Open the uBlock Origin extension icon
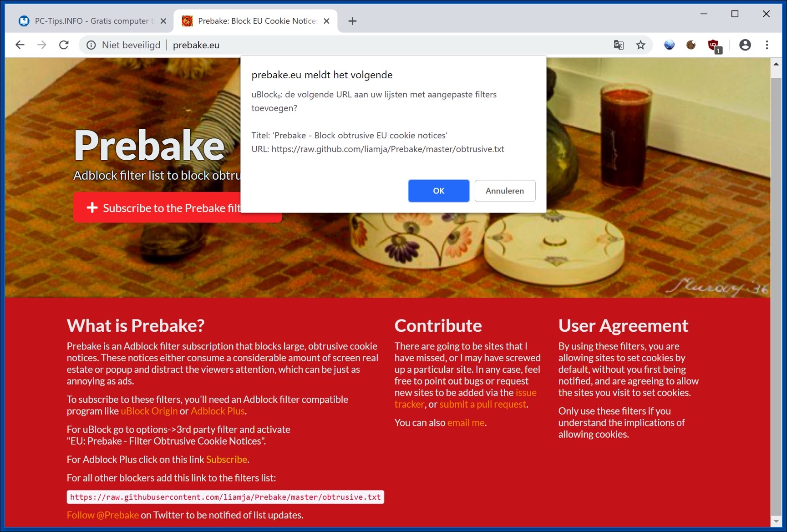Screen dimensions: 787x532 pos(714,46)
